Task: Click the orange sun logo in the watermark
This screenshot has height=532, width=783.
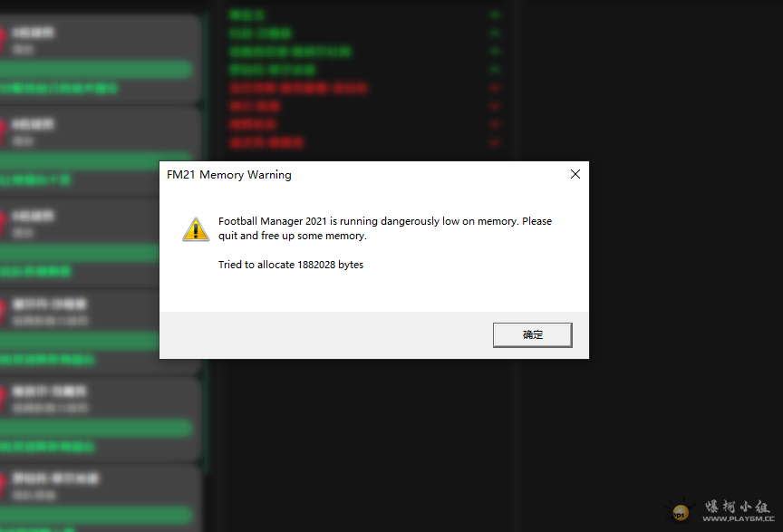Action: tap(680, 511)
